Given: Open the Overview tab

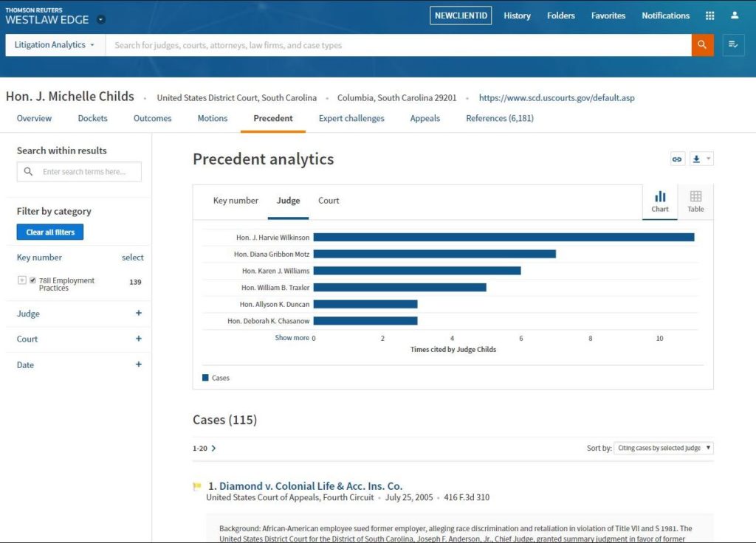Looking at the screenshot, I should (34, 119).
